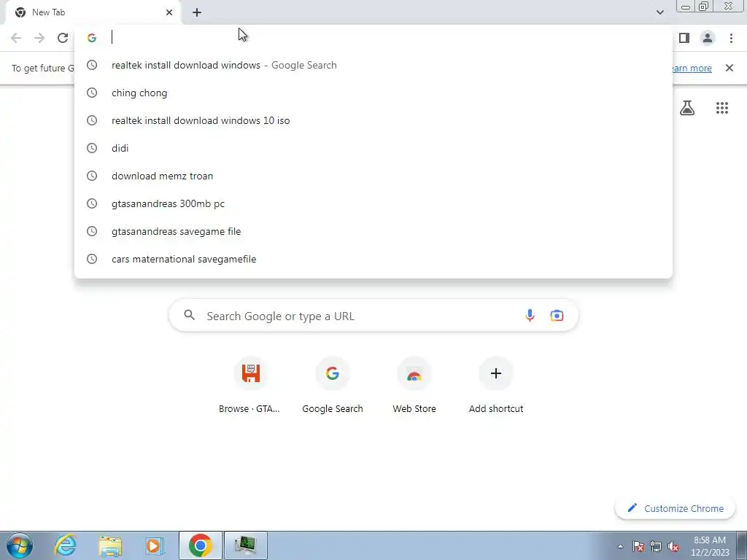This screenshot has width=747, height=560.
Task: Select the New Tab tab
Action: pos(93,12)
